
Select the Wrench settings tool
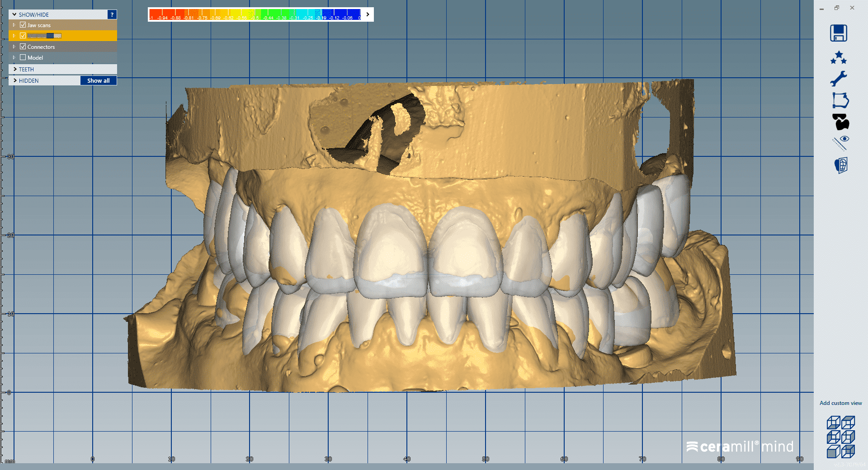(x=840, y=78)
